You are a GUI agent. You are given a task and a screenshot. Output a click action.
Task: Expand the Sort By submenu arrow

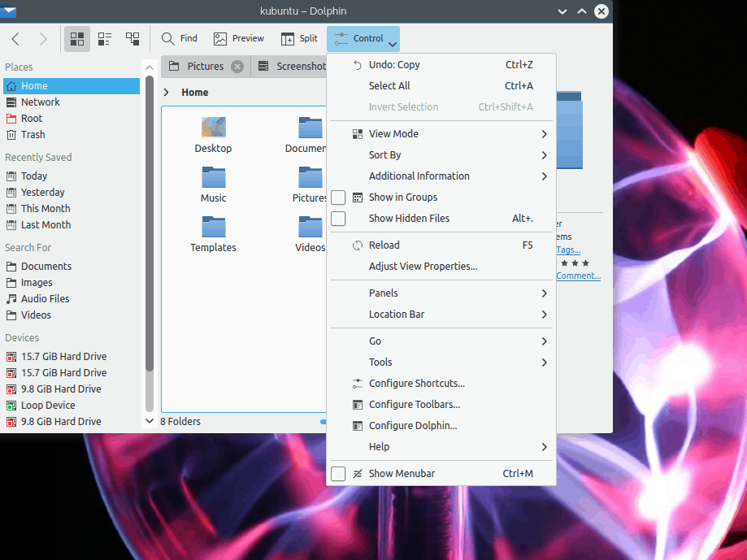[544, 155]
